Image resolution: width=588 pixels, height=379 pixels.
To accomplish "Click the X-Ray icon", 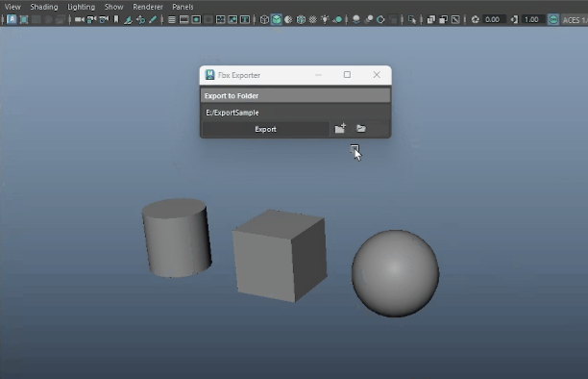I will pos(430,19).
